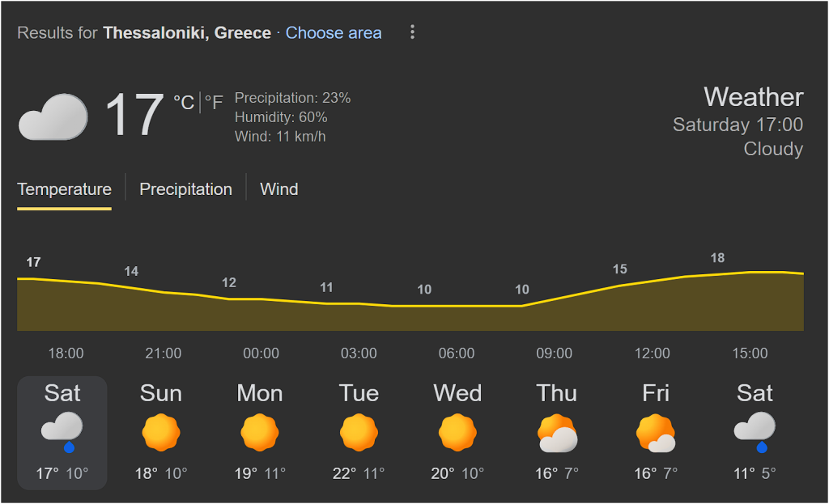Select the highlighted first Sat forecast day

click(x=62, y=433)
